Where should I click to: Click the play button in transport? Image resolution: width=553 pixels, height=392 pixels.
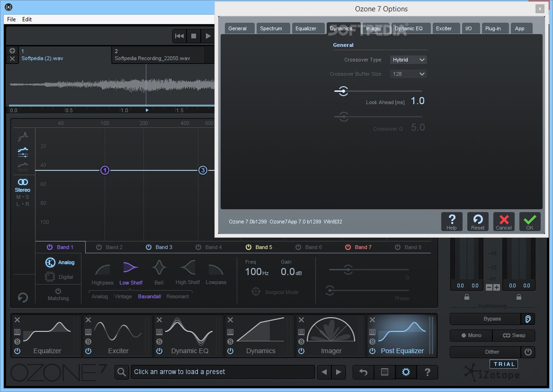click(x=208, y=36)
